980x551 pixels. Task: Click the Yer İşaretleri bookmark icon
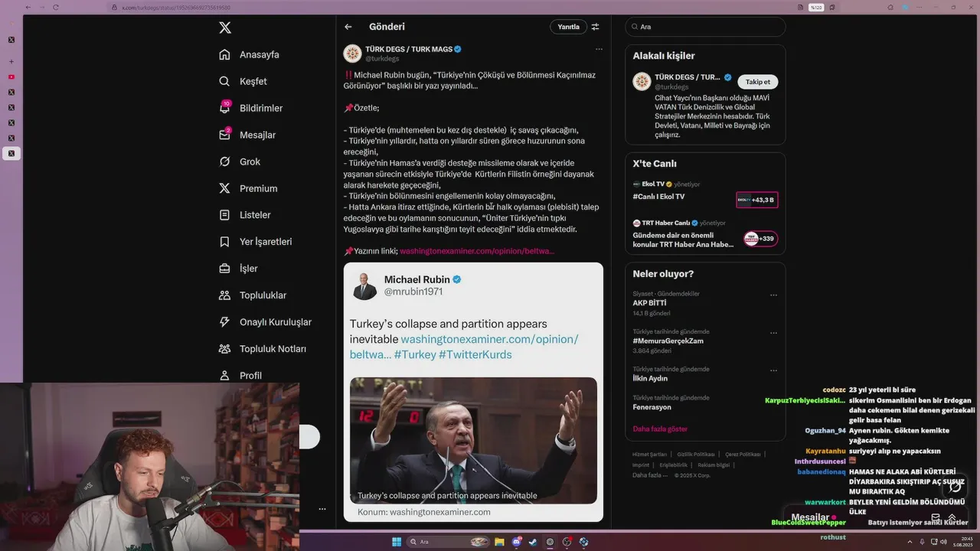tap(224, 242)
